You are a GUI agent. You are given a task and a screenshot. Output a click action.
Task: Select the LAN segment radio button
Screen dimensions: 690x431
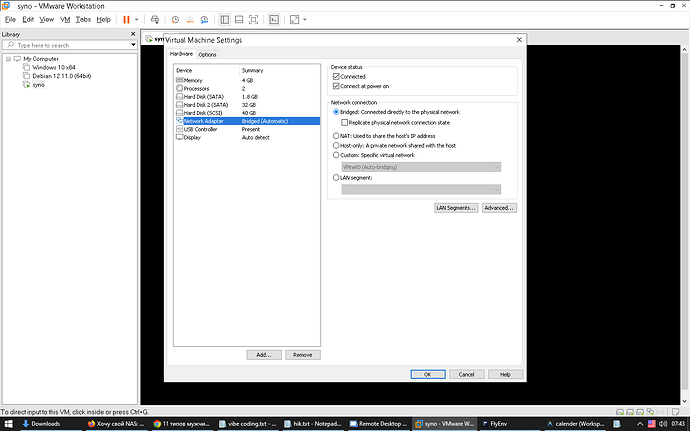click(336, 178)
